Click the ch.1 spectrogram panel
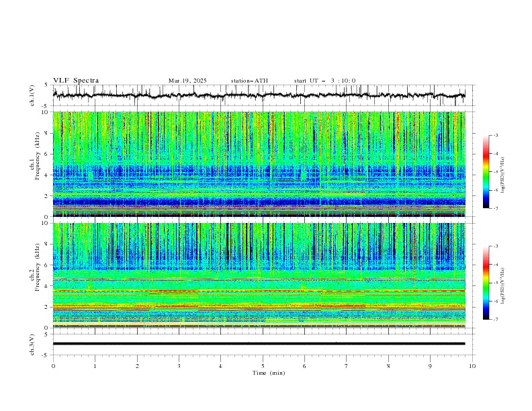Screen dimensions: 532x411 (x=259, y=164)
